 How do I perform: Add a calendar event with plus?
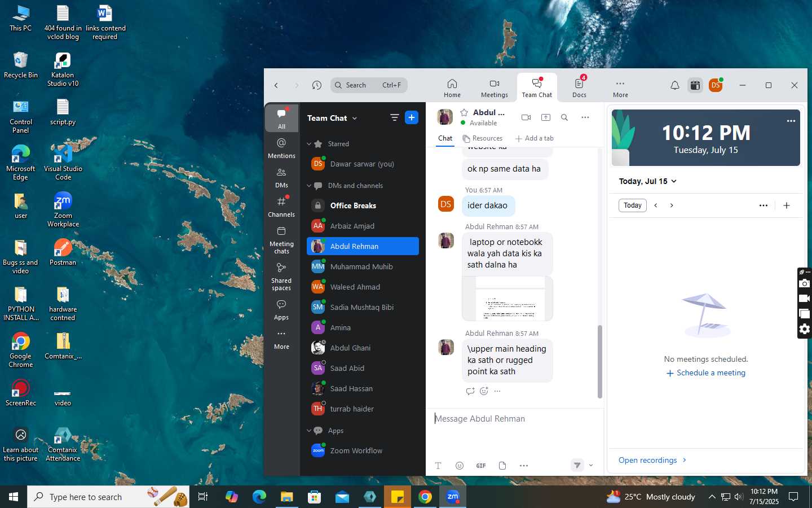[787, 205]
